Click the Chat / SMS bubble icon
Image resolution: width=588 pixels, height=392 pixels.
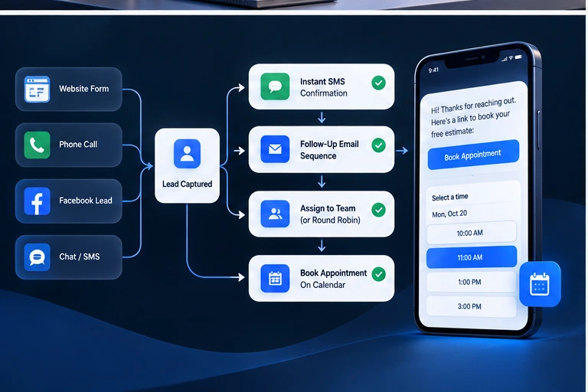(x=37, y=257)
